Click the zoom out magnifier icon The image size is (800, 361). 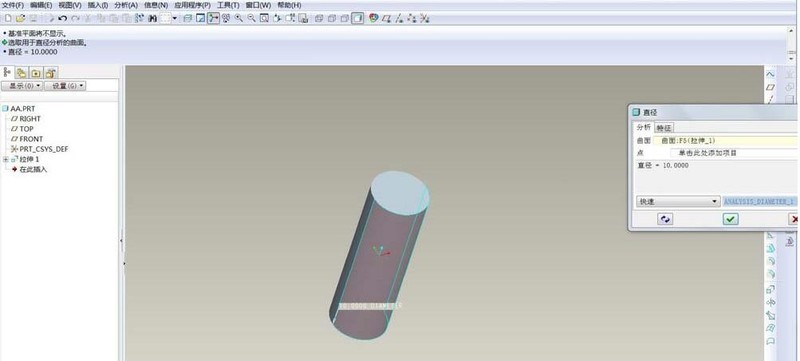click(252, 18)
